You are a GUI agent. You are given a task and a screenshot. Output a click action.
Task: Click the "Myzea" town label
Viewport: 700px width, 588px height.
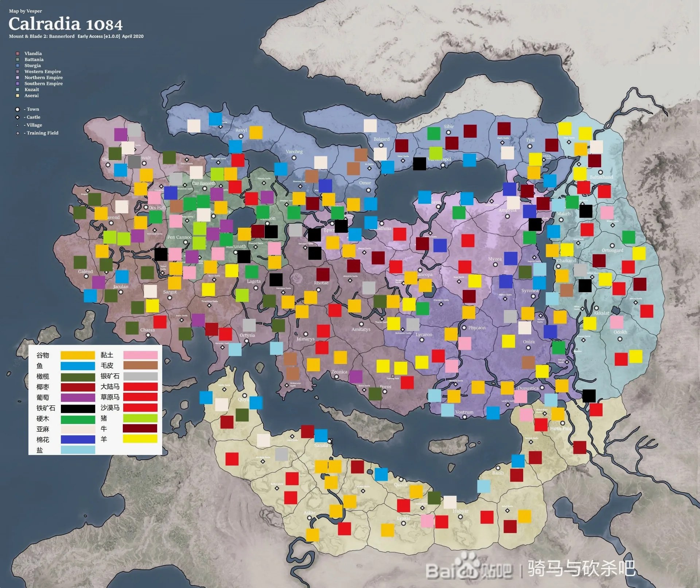click(x=495, y=259)
